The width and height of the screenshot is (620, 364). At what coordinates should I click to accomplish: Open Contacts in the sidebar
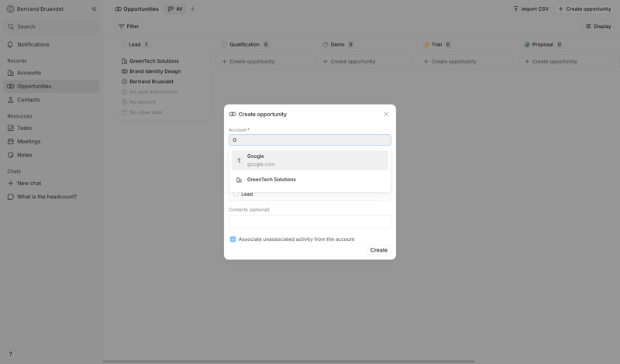[x=51, y=100]
